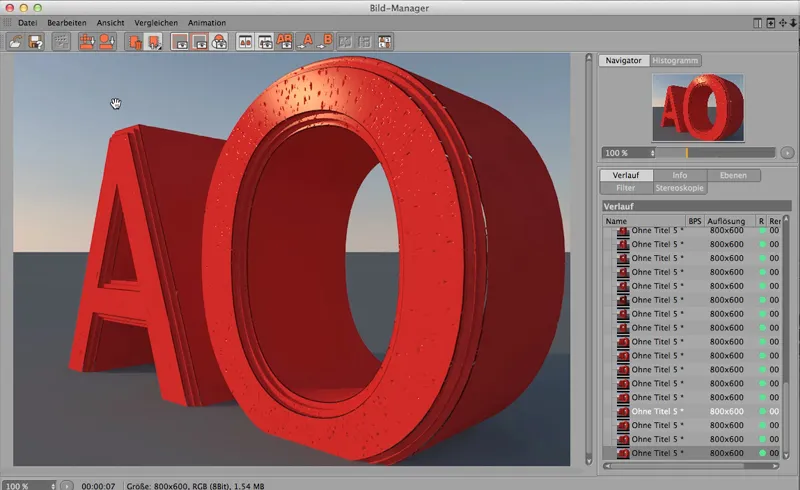This screenshot has width=800, height=490.
Task: Click the Open image folder icon
Action: tap(15, 42)
